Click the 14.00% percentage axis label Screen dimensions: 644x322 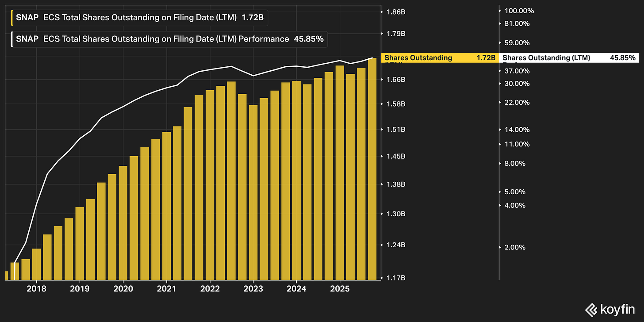(517, 130)
